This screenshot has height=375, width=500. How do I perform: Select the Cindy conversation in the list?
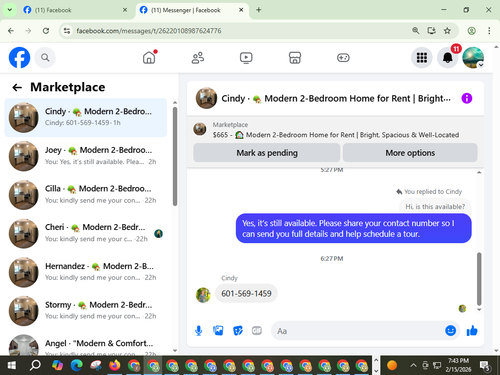coord(86,117)
